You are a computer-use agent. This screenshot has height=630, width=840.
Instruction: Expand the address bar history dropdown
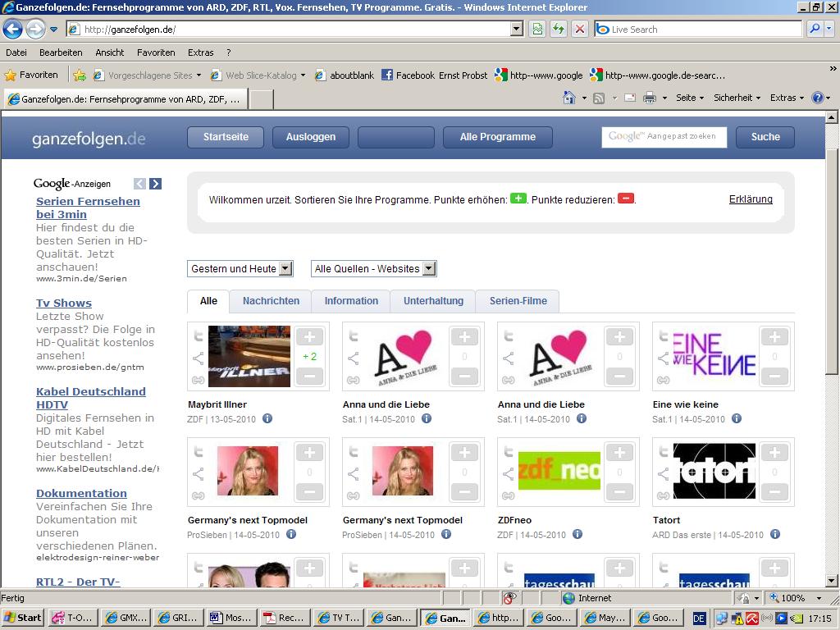517,29
